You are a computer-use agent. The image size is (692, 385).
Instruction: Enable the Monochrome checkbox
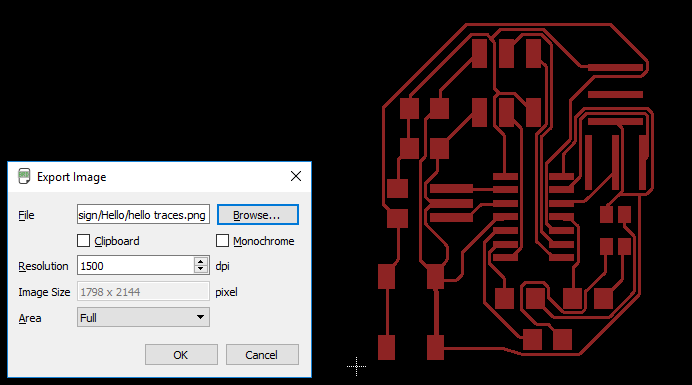click(222, 241)
